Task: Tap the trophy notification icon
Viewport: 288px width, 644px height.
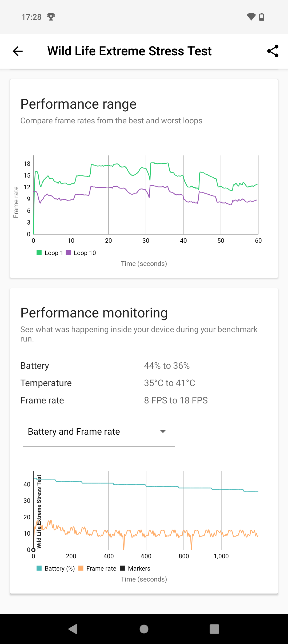Action: 51,17
